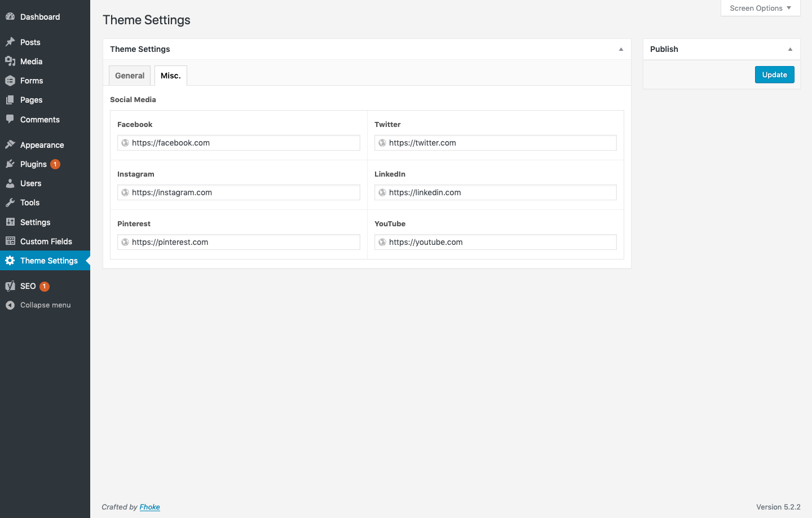Image resolution: width=812 pixels, height=518 pixels.
Task: Click the Instagram URL input field
Action: tap(239, 192)
